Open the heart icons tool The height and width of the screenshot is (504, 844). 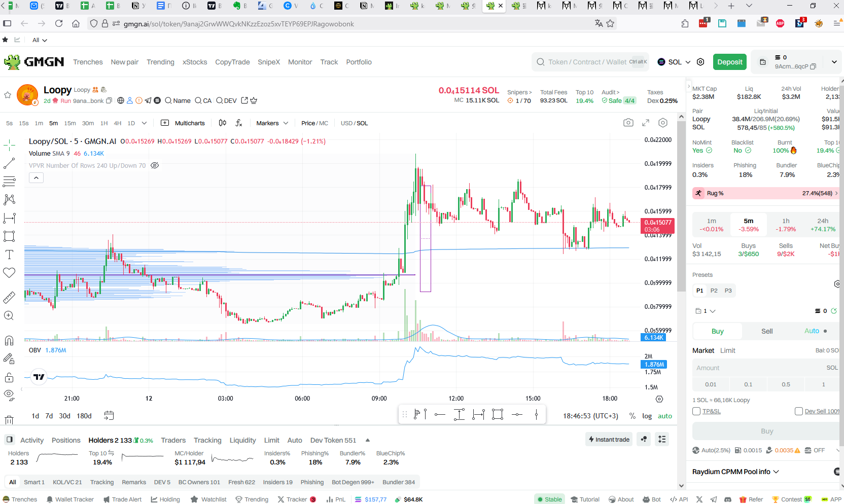9,273
